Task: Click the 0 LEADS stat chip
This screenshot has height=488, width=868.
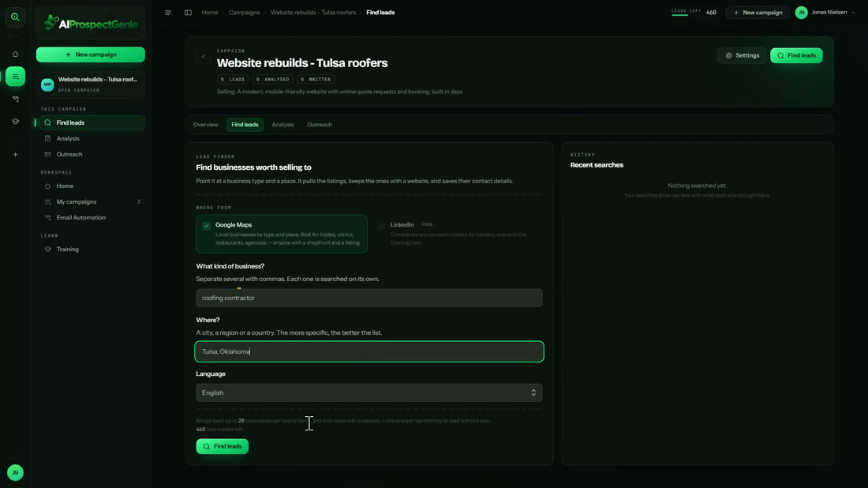Action: click(233, 79)
